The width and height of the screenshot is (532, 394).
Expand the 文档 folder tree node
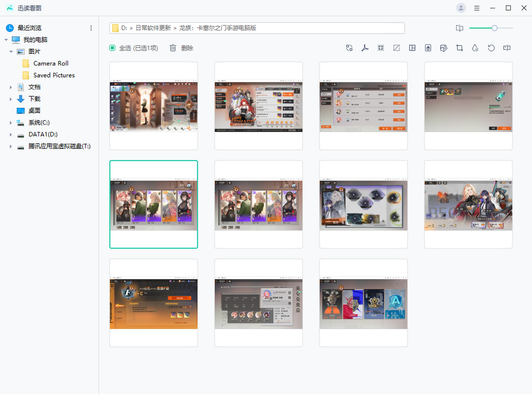[11, 87]
